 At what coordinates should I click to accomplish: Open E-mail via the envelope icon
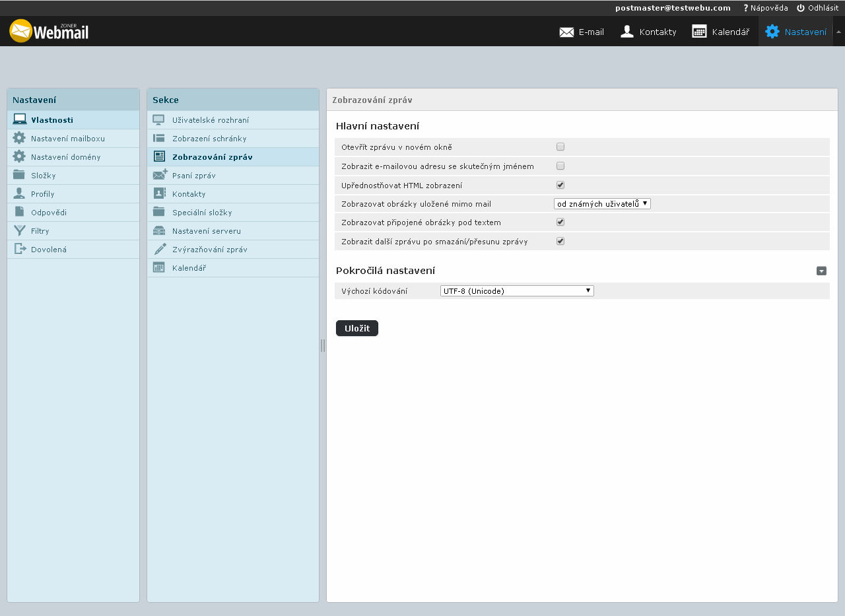[566, 32]
